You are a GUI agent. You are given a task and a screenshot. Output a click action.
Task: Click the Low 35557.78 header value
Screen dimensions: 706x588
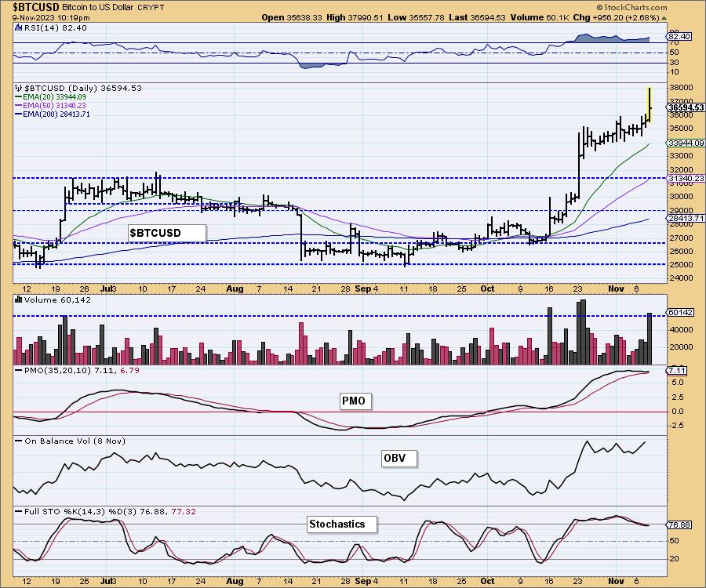tap(416, 17)
